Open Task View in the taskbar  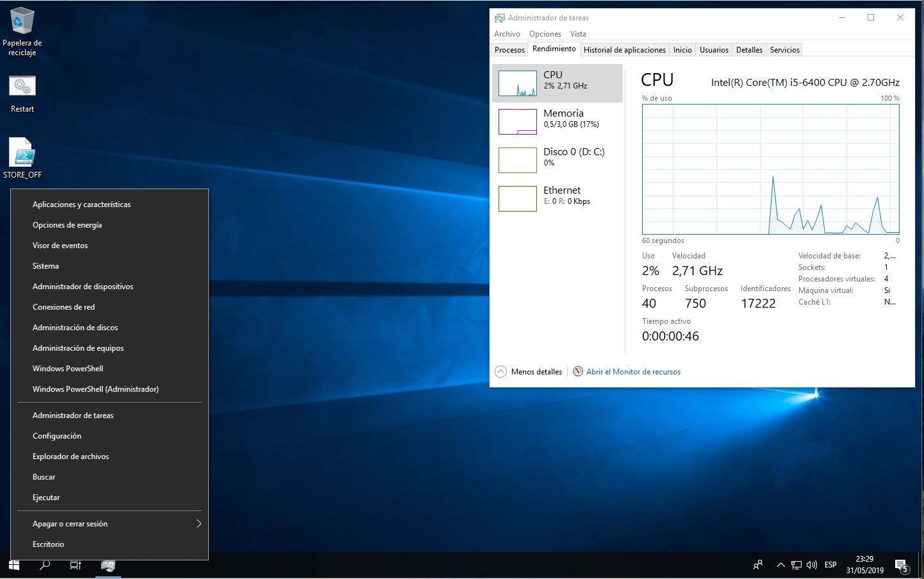click(76, 565)
